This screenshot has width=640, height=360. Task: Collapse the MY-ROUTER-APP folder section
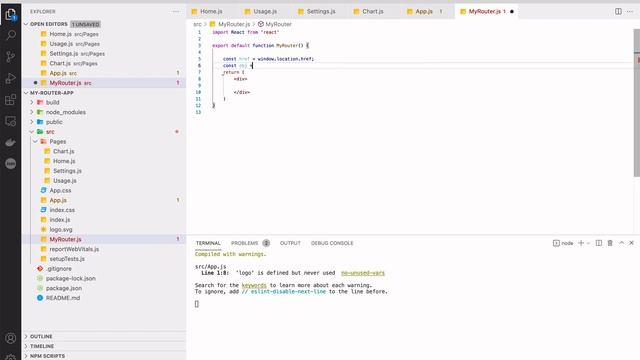point(26,93)
